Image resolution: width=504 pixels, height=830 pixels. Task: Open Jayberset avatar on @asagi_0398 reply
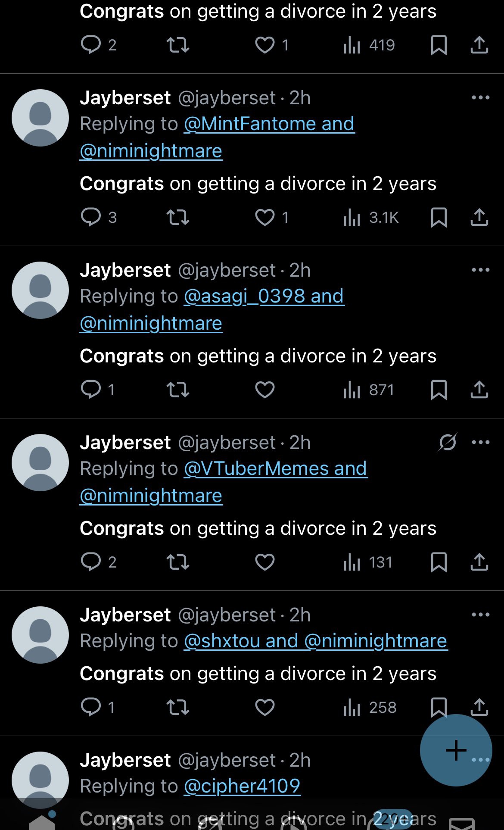click(40, 290)
